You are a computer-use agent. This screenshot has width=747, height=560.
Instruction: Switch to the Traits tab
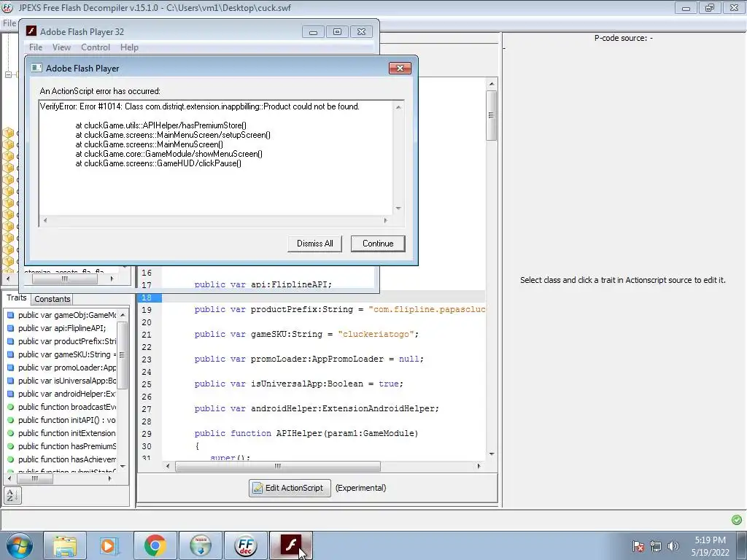[17, 297]
